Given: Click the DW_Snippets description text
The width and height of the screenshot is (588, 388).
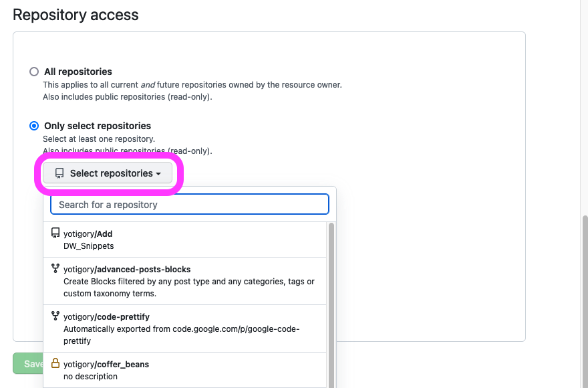Looking at the screenshot, I should 88,246.
